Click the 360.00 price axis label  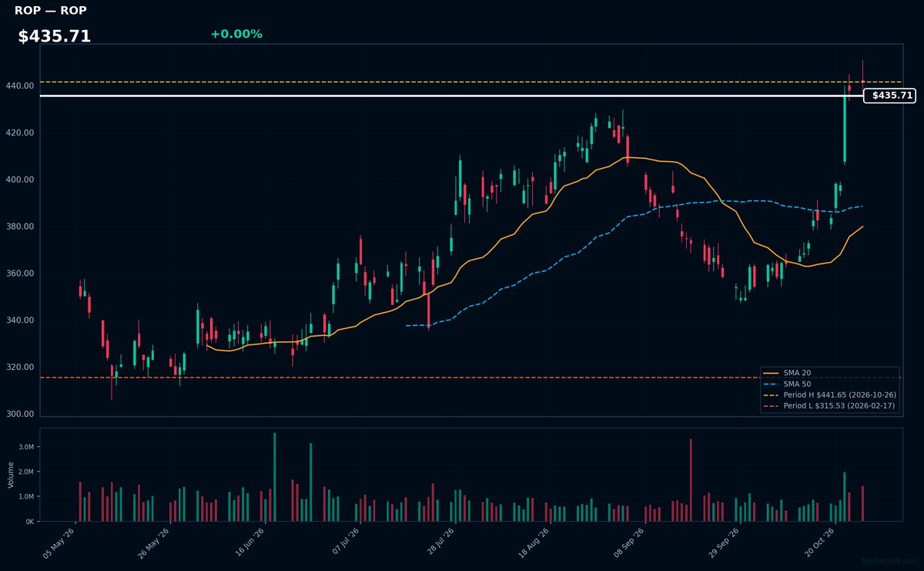(20, 274)
